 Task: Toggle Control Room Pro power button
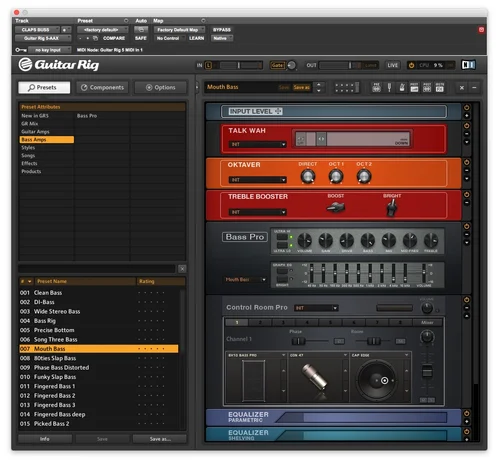tap(466, 300)
